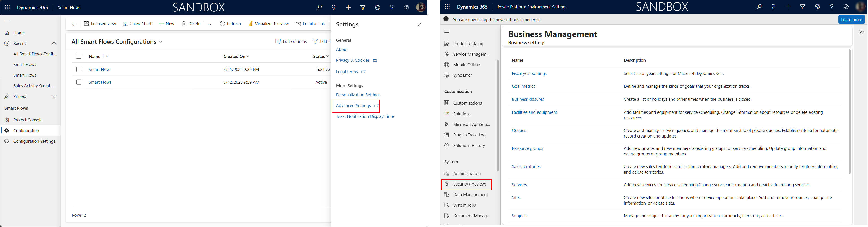Open the Name column header menu
Screen dimensions: 868x227
coord(98,56)
